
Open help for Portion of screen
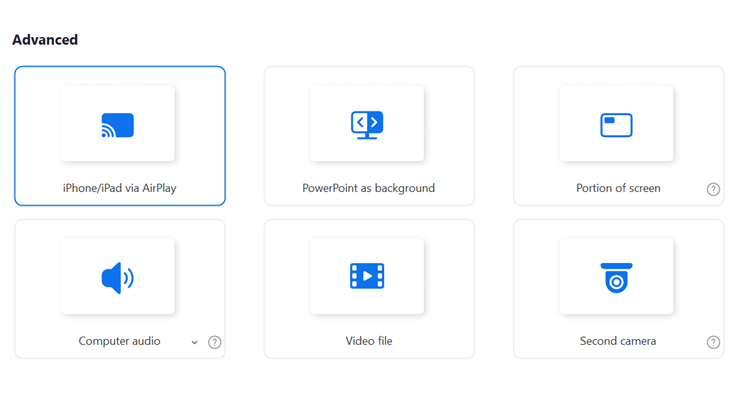pos(713,189)
